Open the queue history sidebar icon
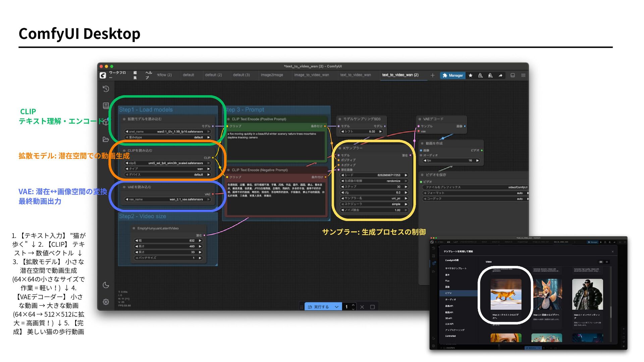This screenshot has width=644, height=362. (x=106, y=89)
